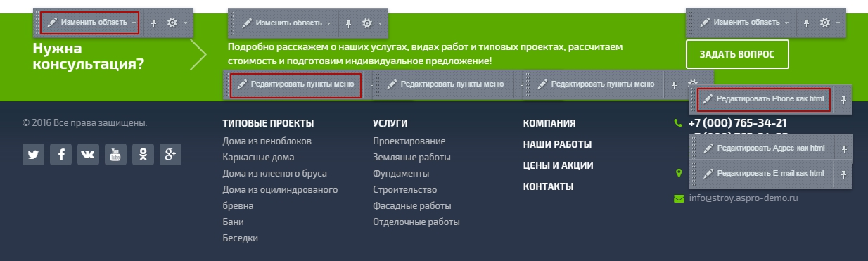This screenshot has height=261, width=868.
Task: Open 'Типовые проекты' footer menu heading
Action: pos(268,123)
